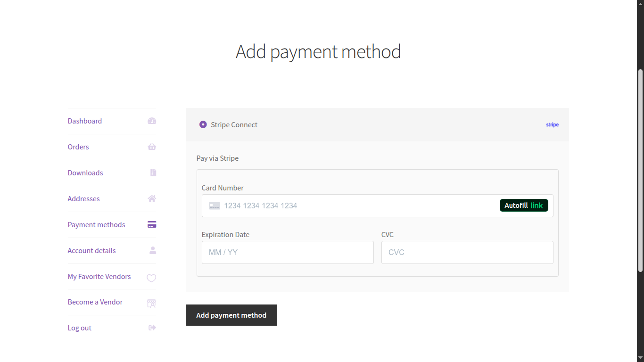This screenshot has width=644, height=362.
Task: Open the Orders menu link
Action: coord(78,147)
